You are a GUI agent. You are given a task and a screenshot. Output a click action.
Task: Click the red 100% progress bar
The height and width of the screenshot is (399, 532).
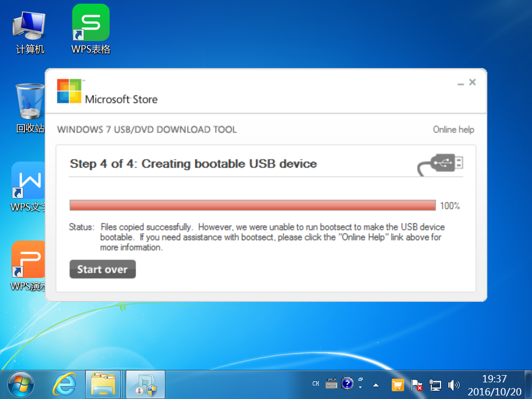pyautogui.click(x=252, y=205)
